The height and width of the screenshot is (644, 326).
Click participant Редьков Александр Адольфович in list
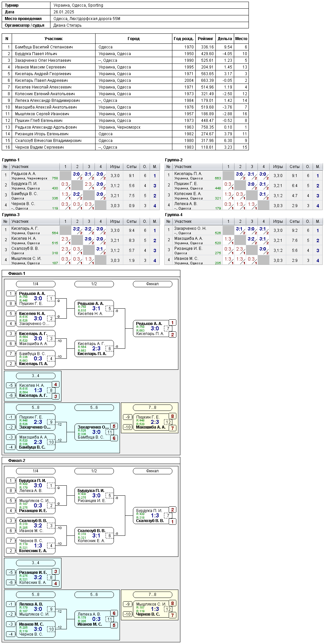click(x=46, y=127)
